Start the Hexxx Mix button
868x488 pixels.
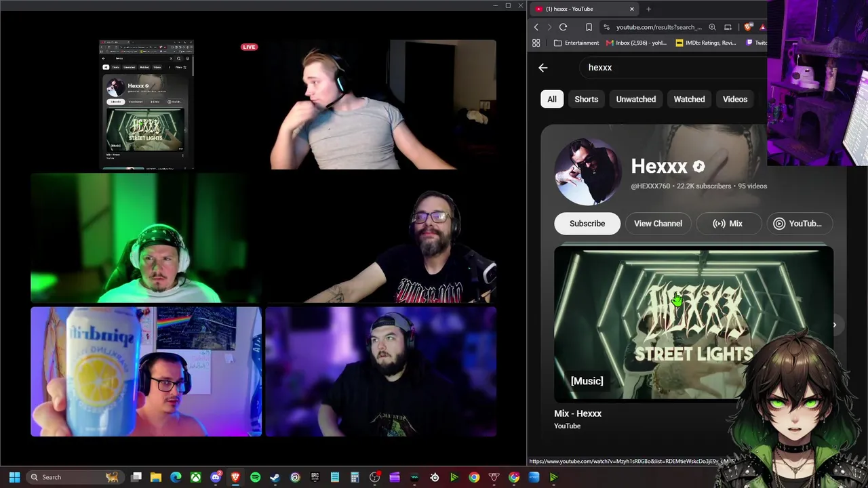pos(728,224)
